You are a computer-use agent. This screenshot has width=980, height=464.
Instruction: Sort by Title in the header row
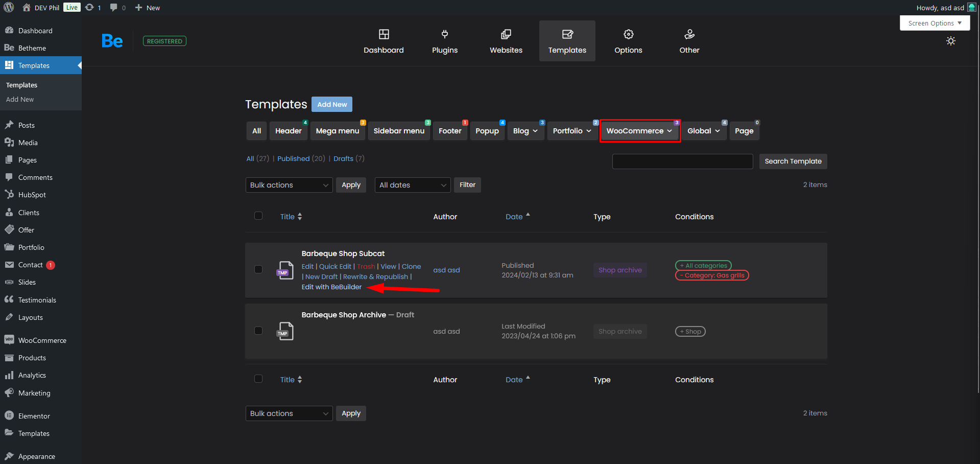[291, 217]
